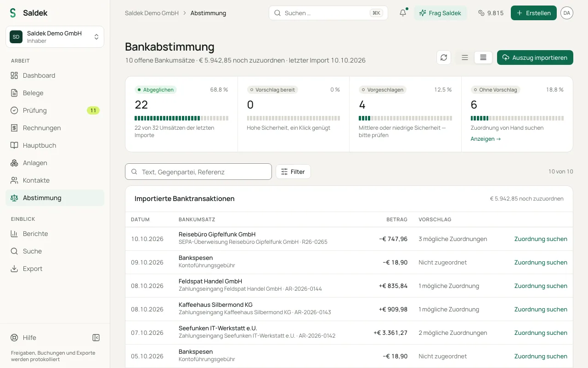Click the Vorschlag bereit status badge

coord(273,90)
